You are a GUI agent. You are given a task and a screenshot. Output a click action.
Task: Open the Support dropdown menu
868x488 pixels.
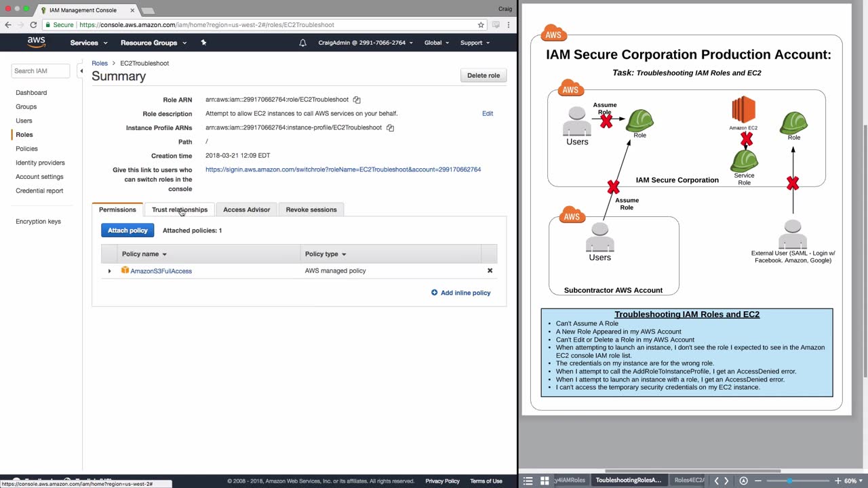[x=475, y=43]
